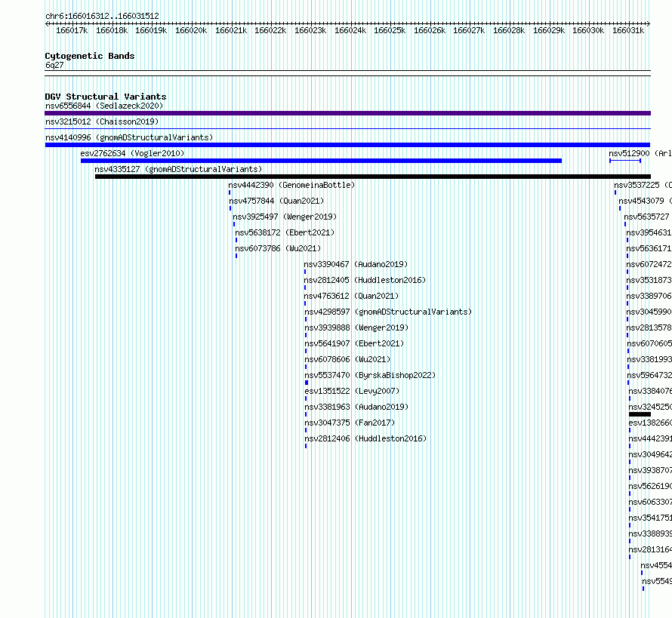The image size is (672, 618).
Task: Open esv2762634 (Vogler2010) label
Action: click(132, 153)
